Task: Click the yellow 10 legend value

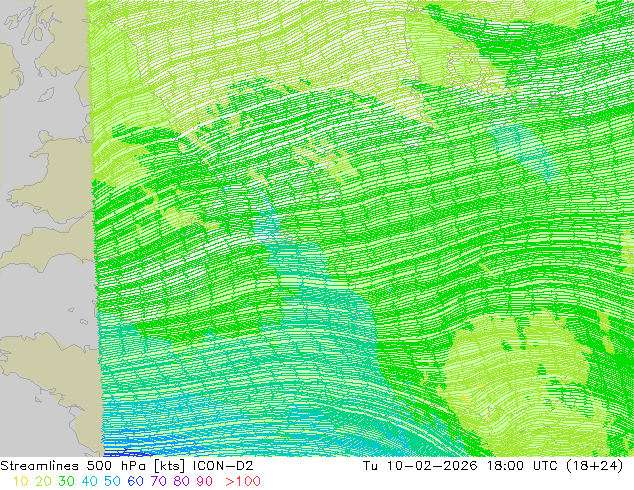Action: point(21,481)
